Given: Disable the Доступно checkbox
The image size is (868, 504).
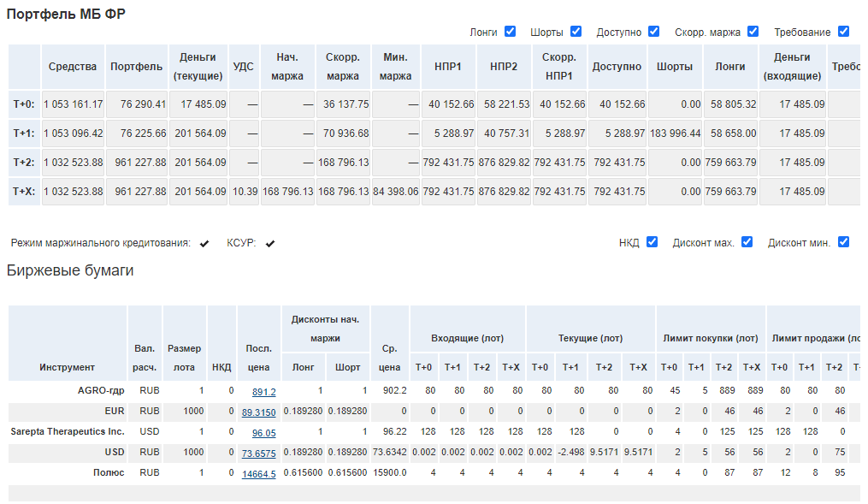Looking at the screenshot, I should 654,32.
